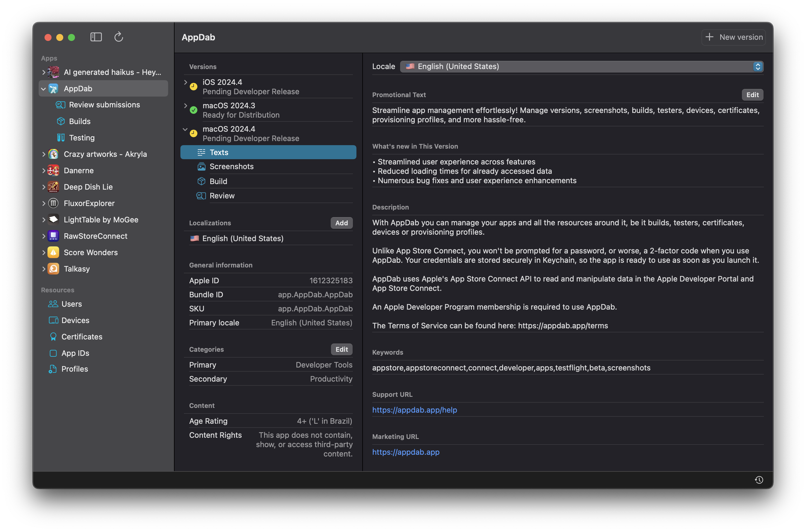Expand the iOS 2024.4 version row
Screen dimensions: 806x532
click(185, 83)
